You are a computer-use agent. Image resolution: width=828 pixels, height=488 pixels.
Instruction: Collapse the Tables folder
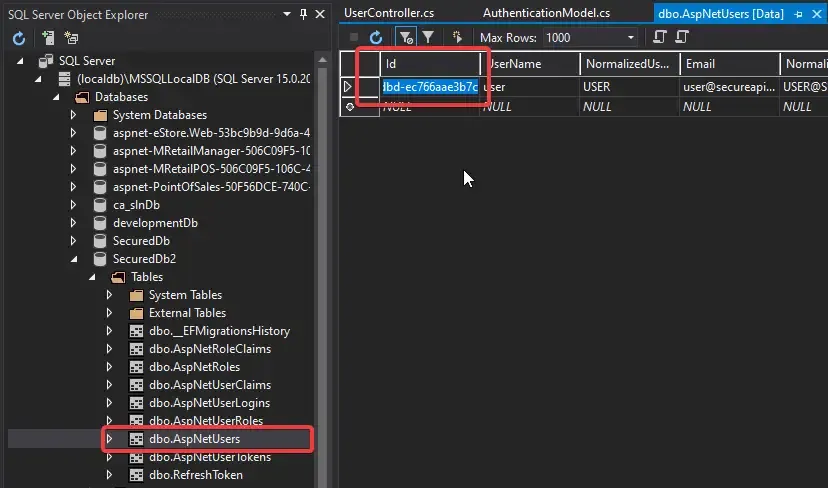click(x=92, y=277)
